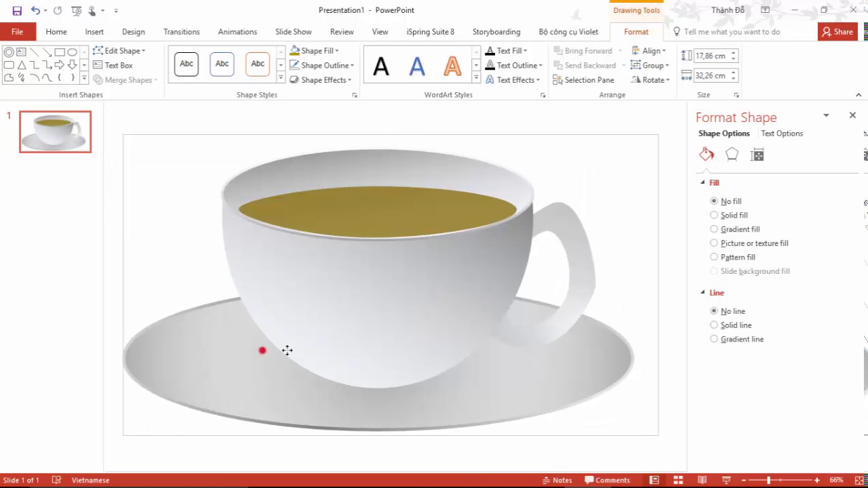Select the slide 1 thumbnail
The image size is (868, 488).
55,131
